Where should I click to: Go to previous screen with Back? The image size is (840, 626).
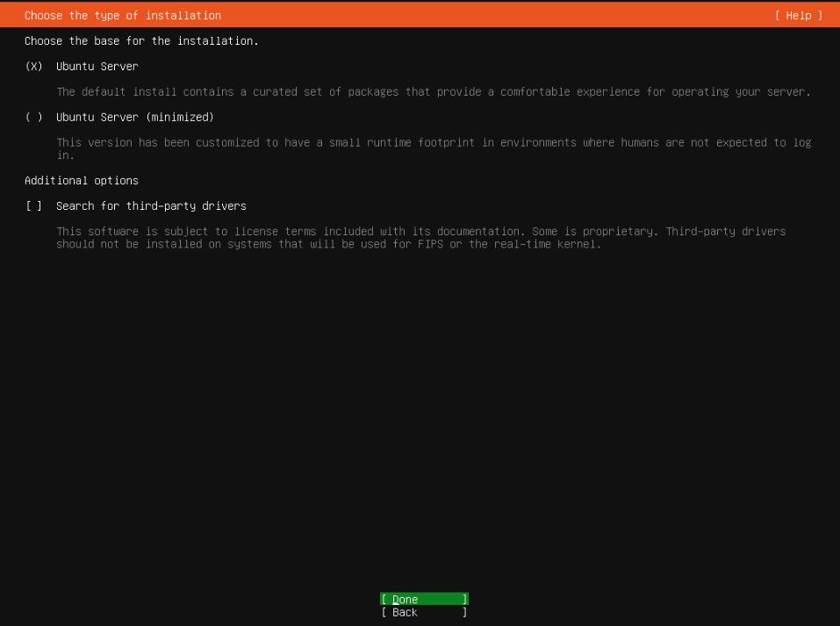[405, 612]
